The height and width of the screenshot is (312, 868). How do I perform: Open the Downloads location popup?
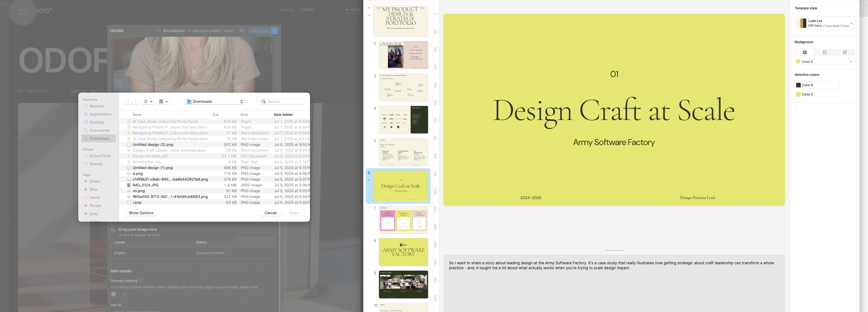[215, 101]
